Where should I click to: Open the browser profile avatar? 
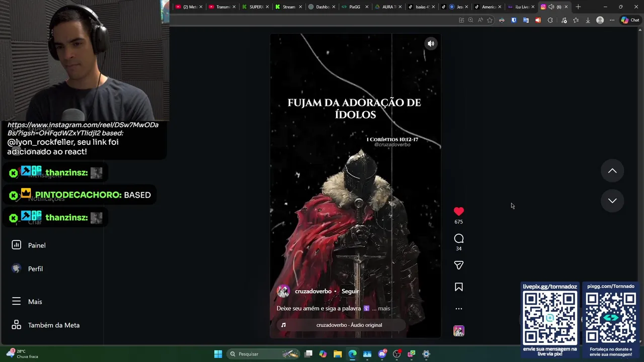[x=600, y=20]
